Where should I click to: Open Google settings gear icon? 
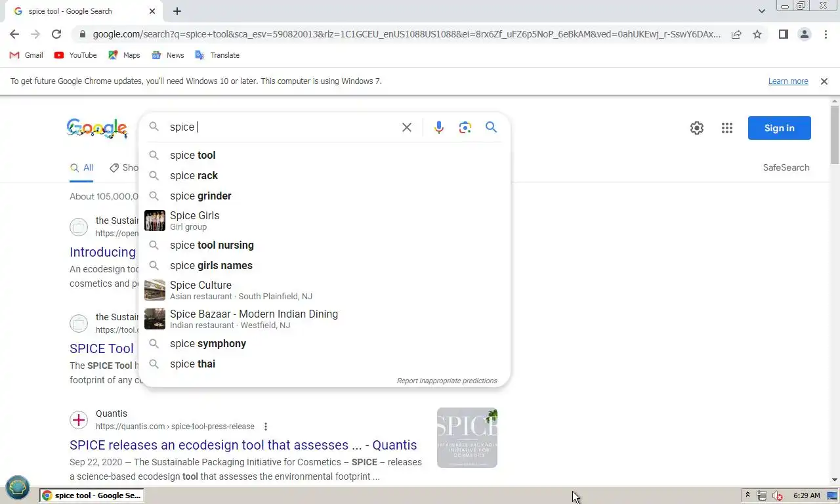(697, 128)
